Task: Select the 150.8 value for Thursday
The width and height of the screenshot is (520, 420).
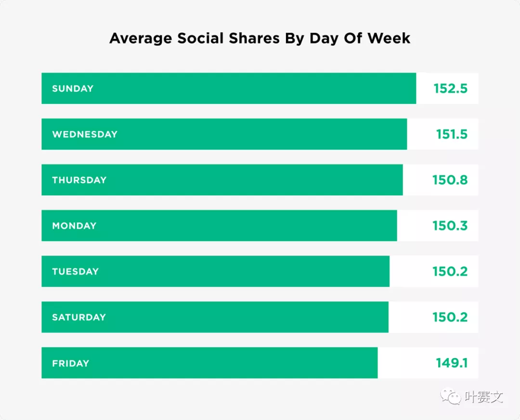Action: point(450,180)
